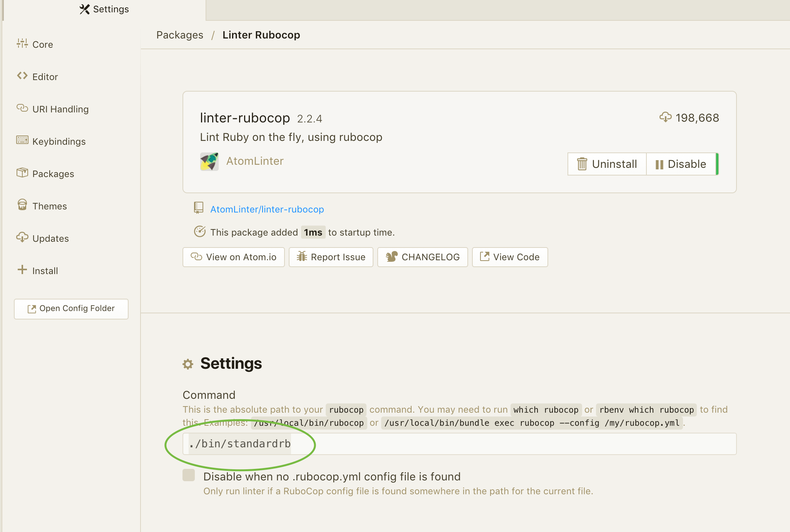
Task: Click the Install plus icon
Action: click(x=22, y=269)
